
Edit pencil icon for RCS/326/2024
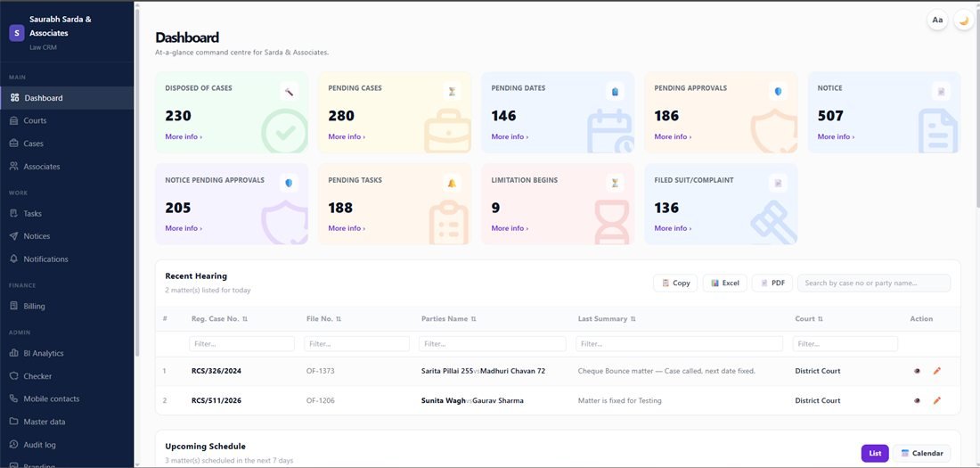point(937,371)
